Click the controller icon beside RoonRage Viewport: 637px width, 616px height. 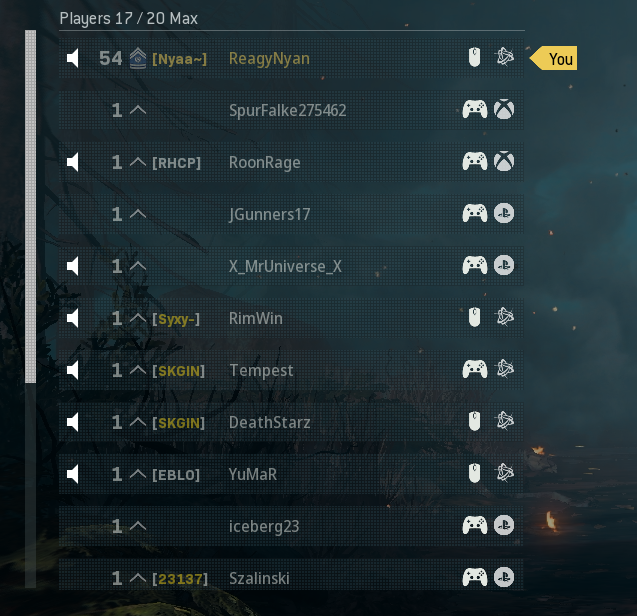[x=475, y=161]
